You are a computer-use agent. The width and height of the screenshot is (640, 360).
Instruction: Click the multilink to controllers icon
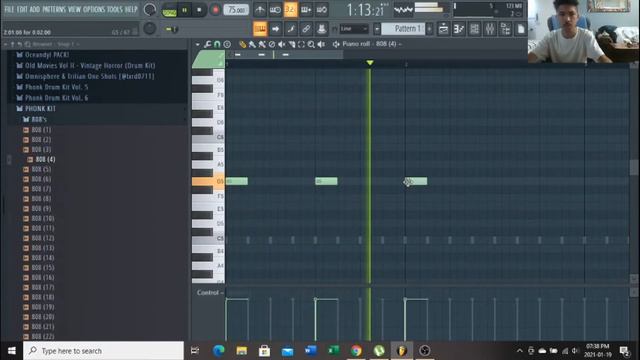[x=306, y=29]
